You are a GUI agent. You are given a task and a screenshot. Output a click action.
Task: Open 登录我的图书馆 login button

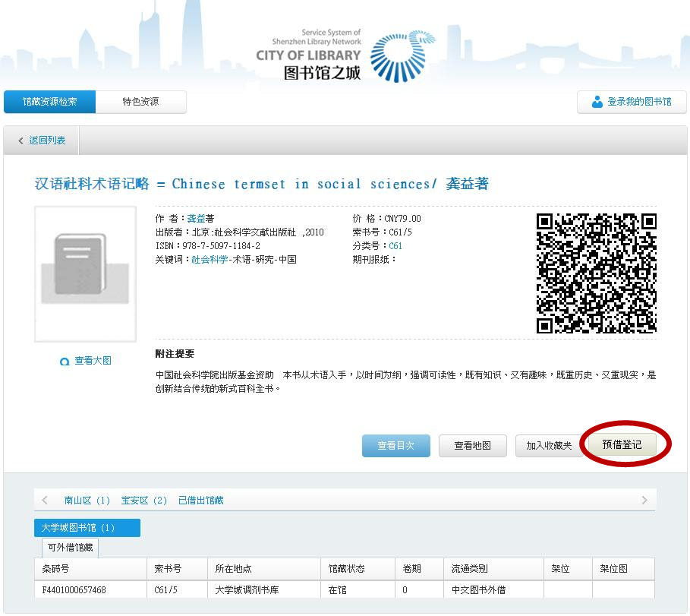tap(632, 102)
